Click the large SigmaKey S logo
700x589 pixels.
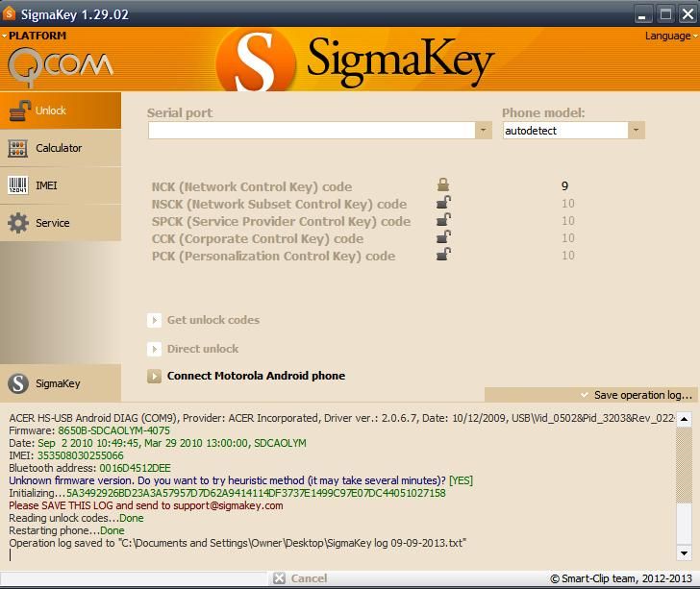[256, 61]
